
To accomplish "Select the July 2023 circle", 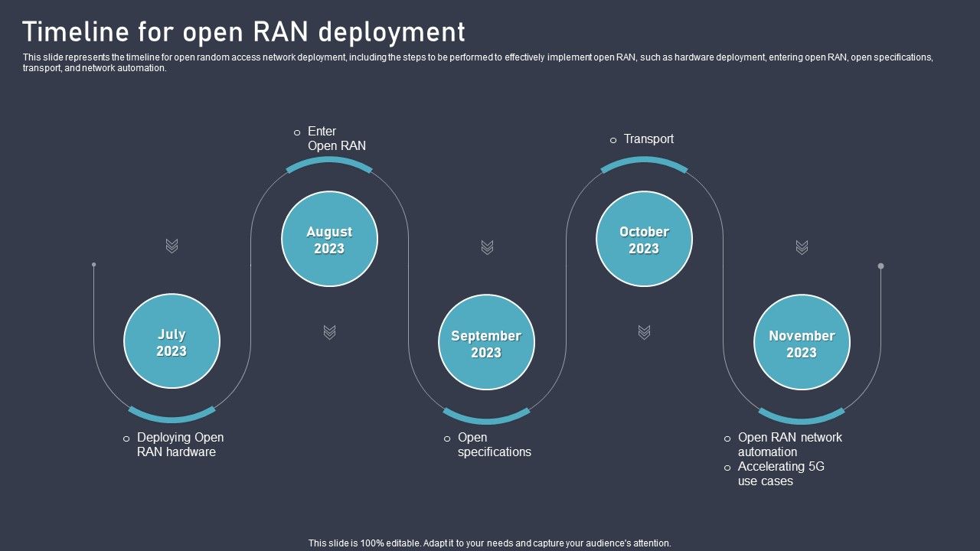I will point(171,341).
